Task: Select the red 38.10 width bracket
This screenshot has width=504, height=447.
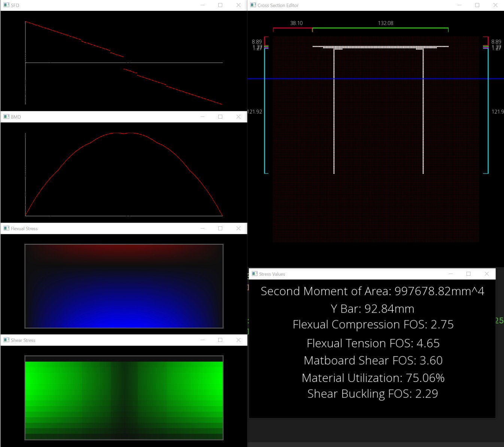Action: [x=292, y=28]
